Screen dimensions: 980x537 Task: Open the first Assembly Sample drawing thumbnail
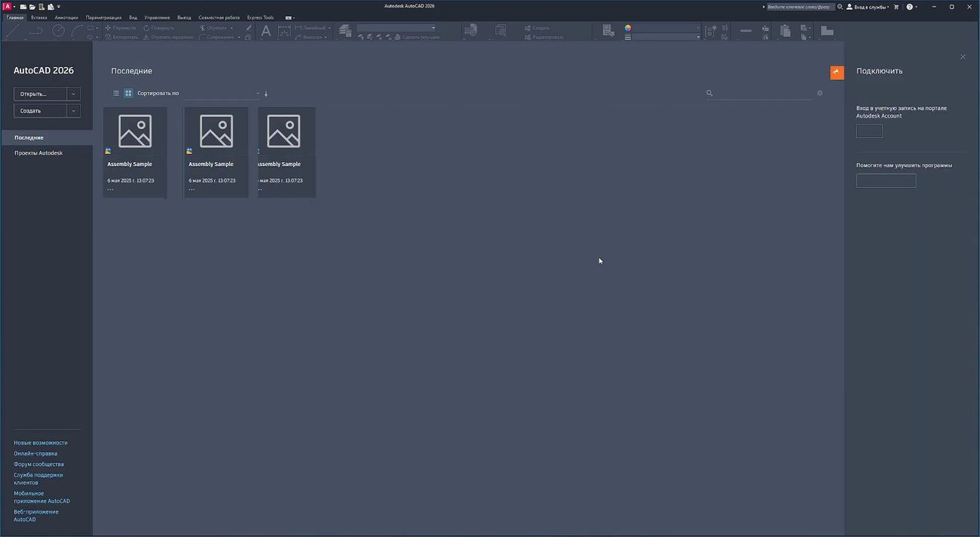click(x=135, y=131)
